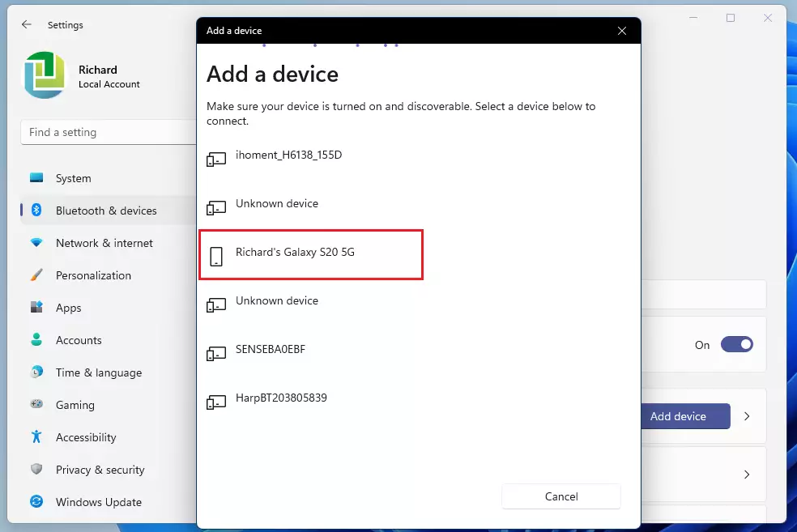Minimize the Settings window
This screenshot has height=532, width=797.
693,18
